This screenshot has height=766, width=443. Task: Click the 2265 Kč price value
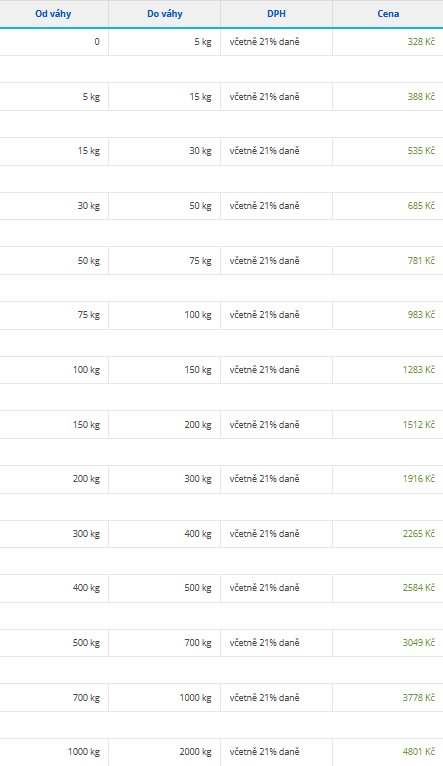coord(419,533)
